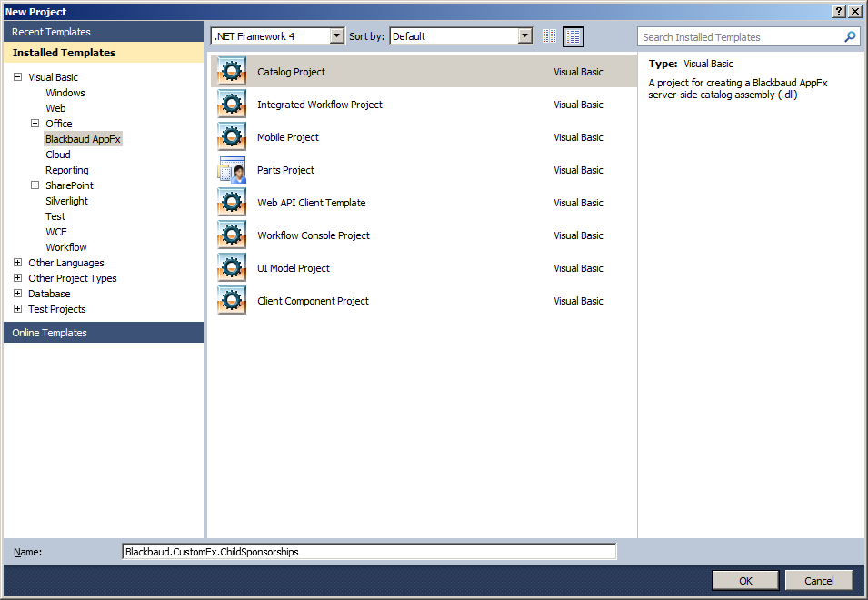Click the SharePoint tree label
Viewport: 868px width, 600px height.
click(x=69, y=185)
